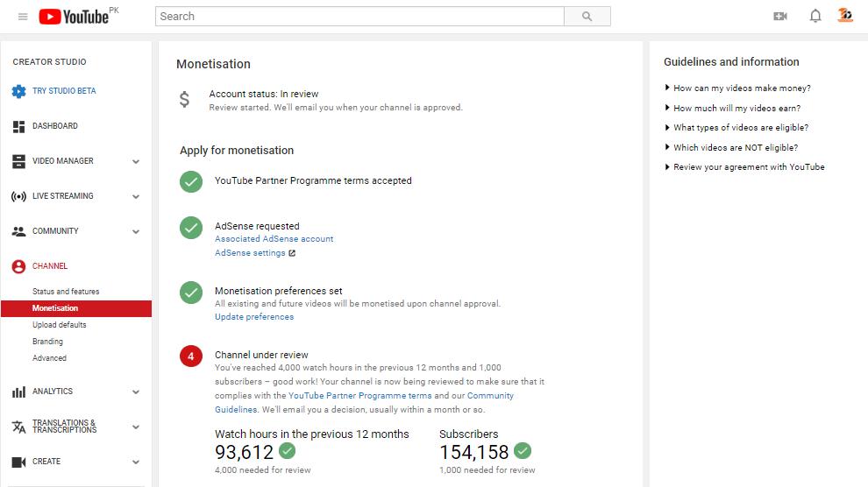
Task: Click the Try Studio Beta link
Action: [64, 91]
